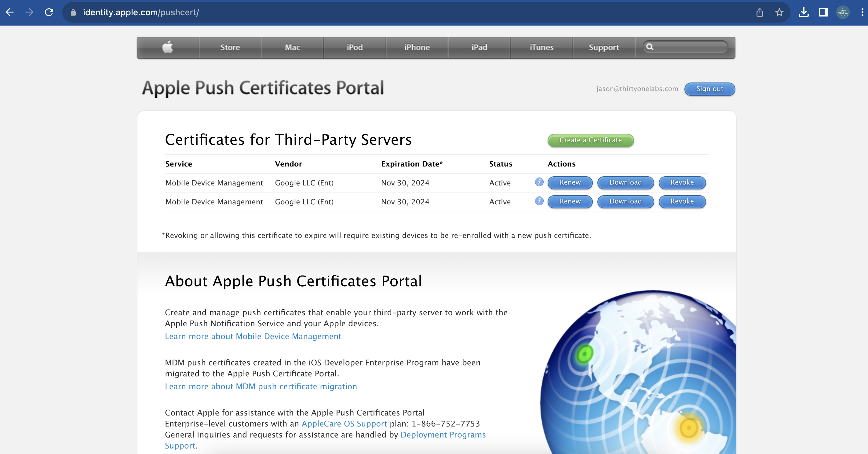Revoke the second certificate
This screenshot has height=454, width=868.
tap(682, 201)
